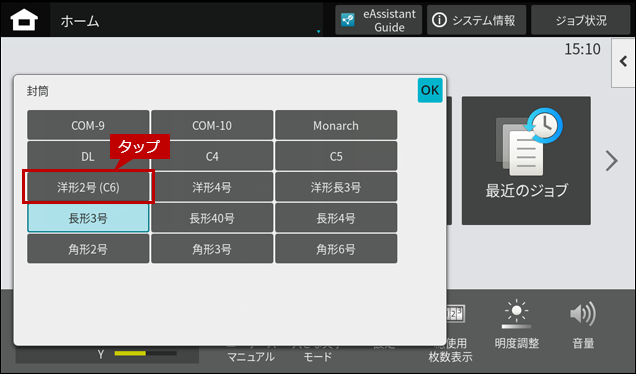Confirm with the OK button
This screenshot has height=374, width=636.
pyautogui.click(x=430, y=90)
